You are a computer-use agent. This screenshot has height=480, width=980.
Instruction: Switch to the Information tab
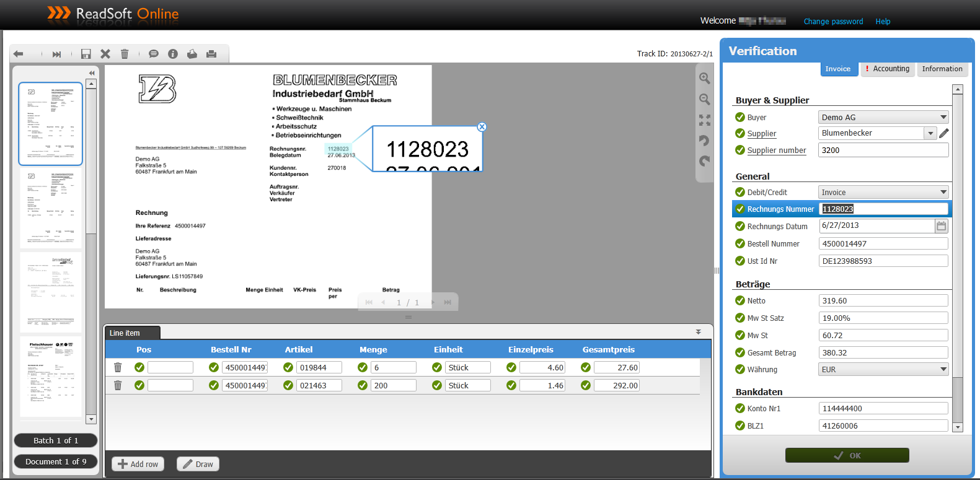tap(942, 69)
